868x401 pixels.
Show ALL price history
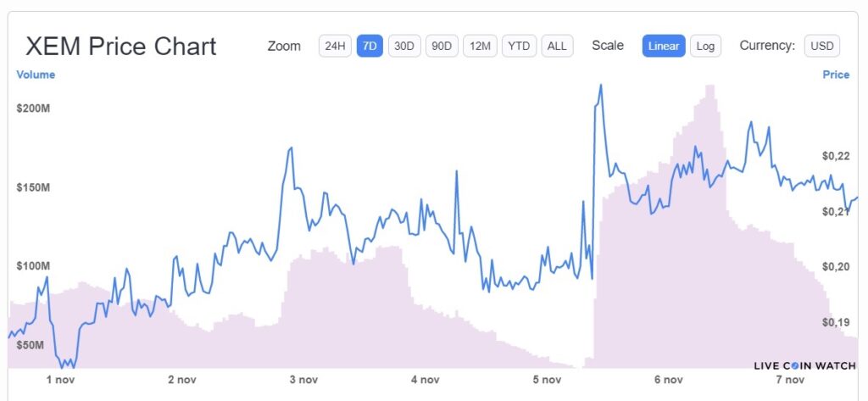pos(557,46)
